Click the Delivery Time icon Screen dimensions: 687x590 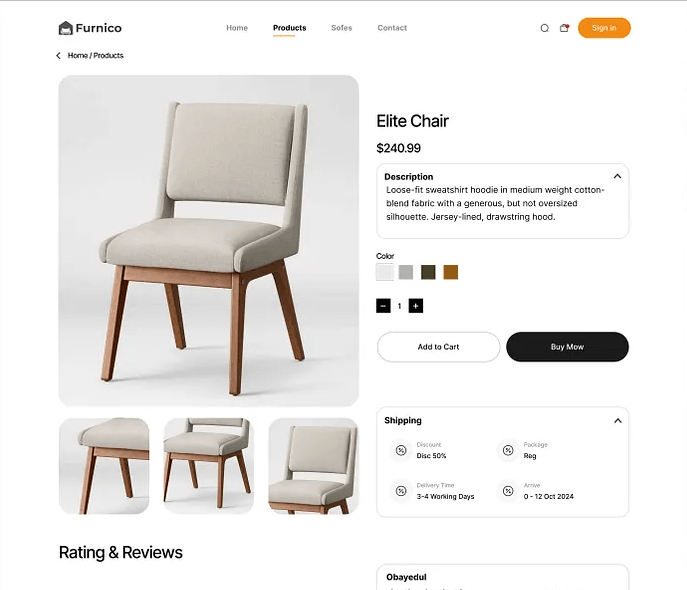[401, 491]
